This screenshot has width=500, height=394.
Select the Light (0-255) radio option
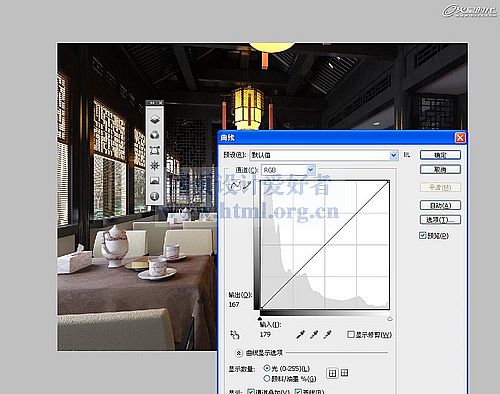pos(266,368)
